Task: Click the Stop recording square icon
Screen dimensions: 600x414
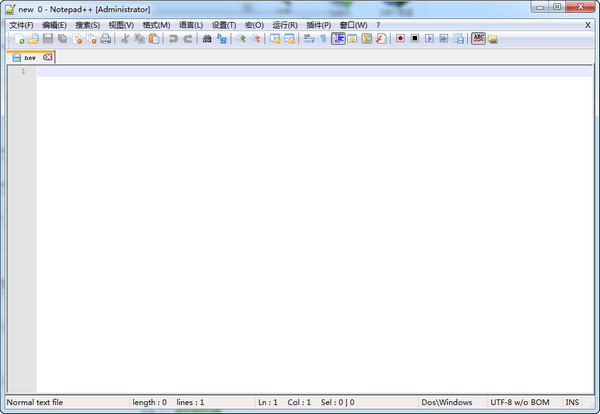Action: pos(414,39)
